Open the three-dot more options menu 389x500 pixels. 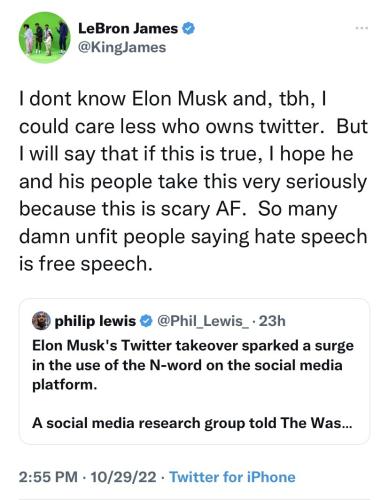(362, 28)
